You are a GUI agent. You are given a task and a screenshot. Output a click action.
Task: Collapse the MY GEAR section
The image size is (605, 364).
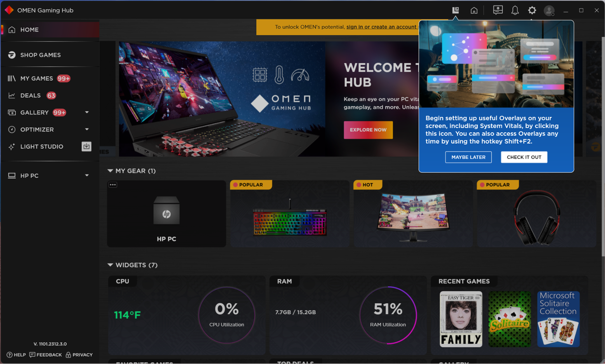click(x=110, y=171)
